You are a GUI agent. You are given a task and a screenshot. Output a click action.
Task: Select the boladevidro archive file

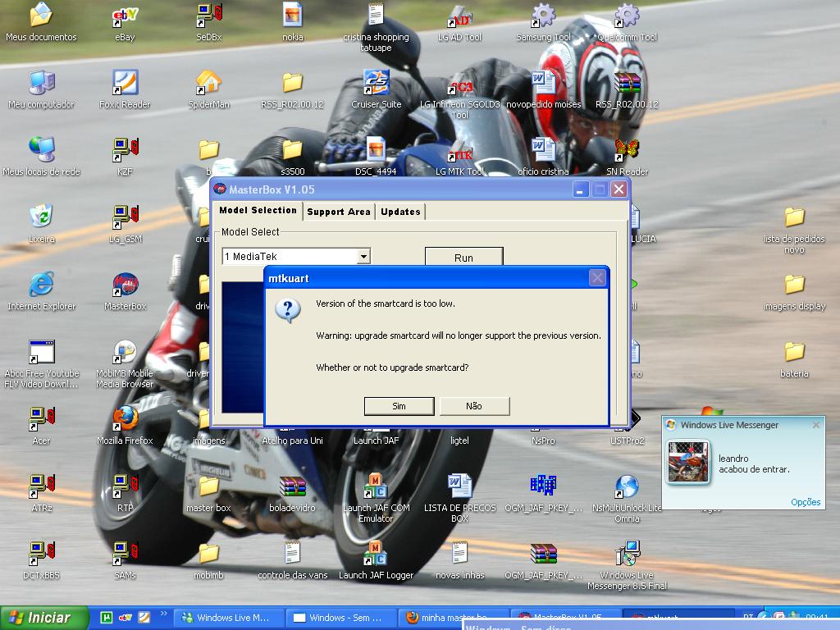pos(293,493)
